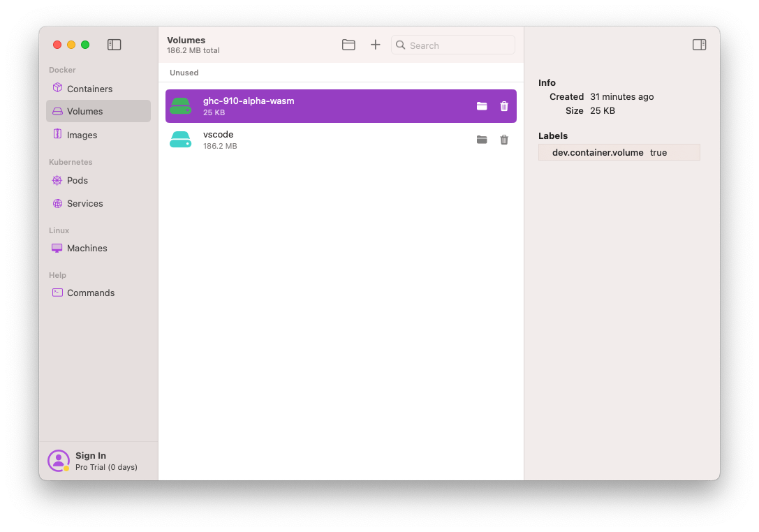Focus the Search volumes field
The width and height of the screenshot is (759, 532).
(453, 45)
